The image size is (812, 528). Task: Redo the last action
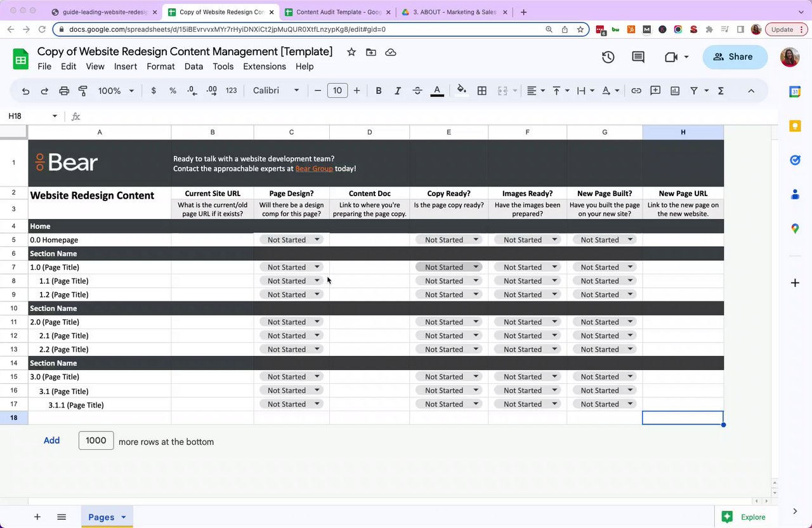44,91
